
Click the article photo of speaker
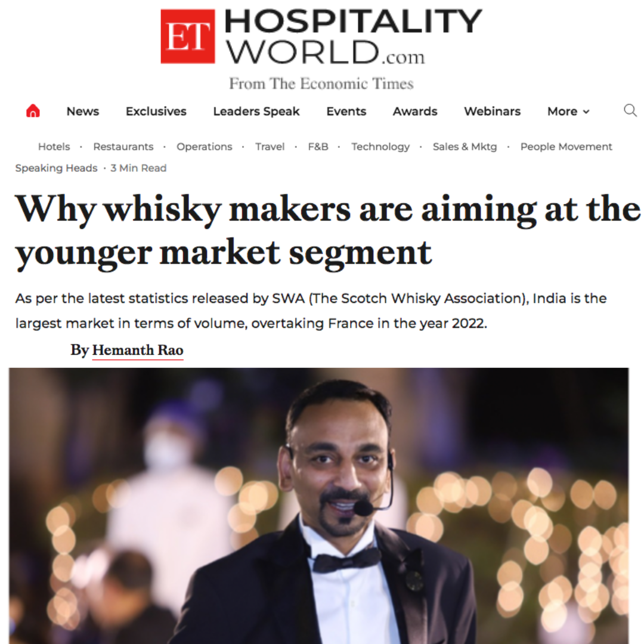click(x=318, y=506)
